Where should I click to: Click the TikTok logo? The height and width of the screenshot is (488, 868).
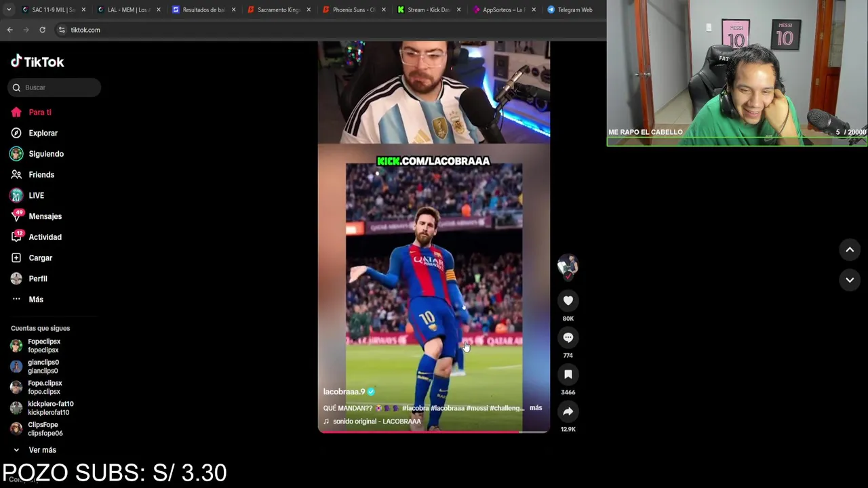[x=37, y=62]
